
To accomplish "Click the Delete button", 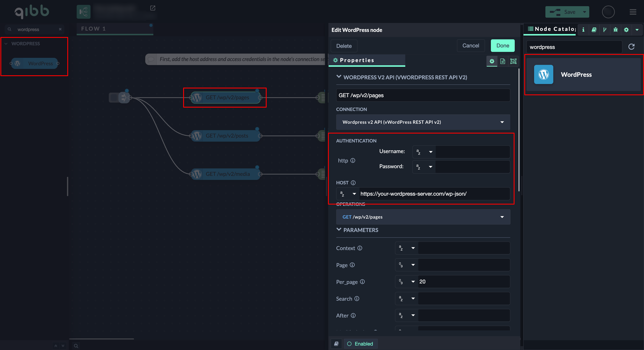I will 344,46.
